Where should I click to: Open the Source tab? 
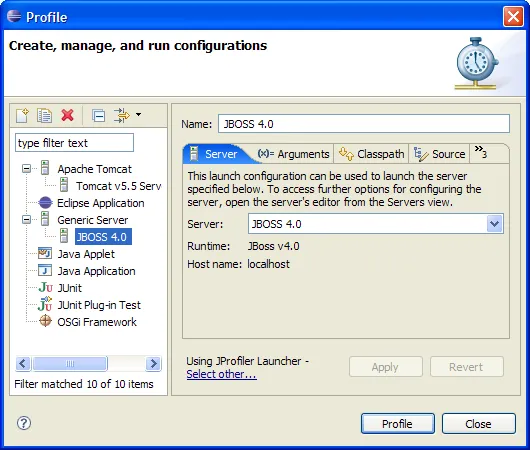[x=439, y=154]
